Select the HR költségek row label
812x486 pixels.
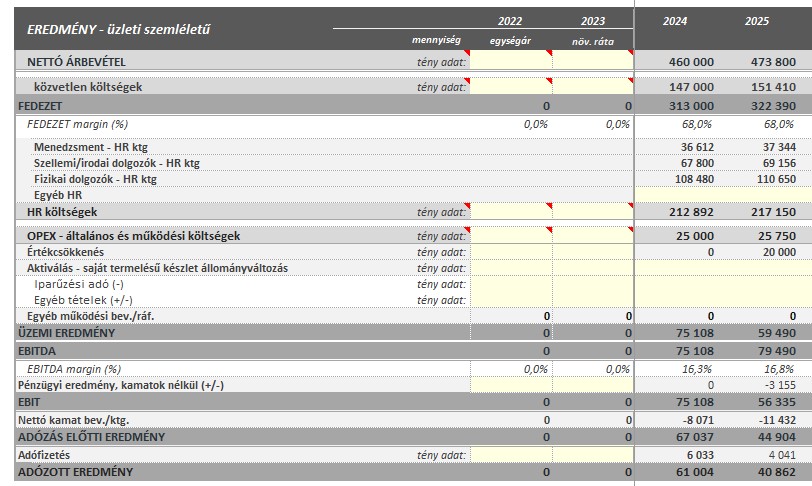(x=62, y=212)
